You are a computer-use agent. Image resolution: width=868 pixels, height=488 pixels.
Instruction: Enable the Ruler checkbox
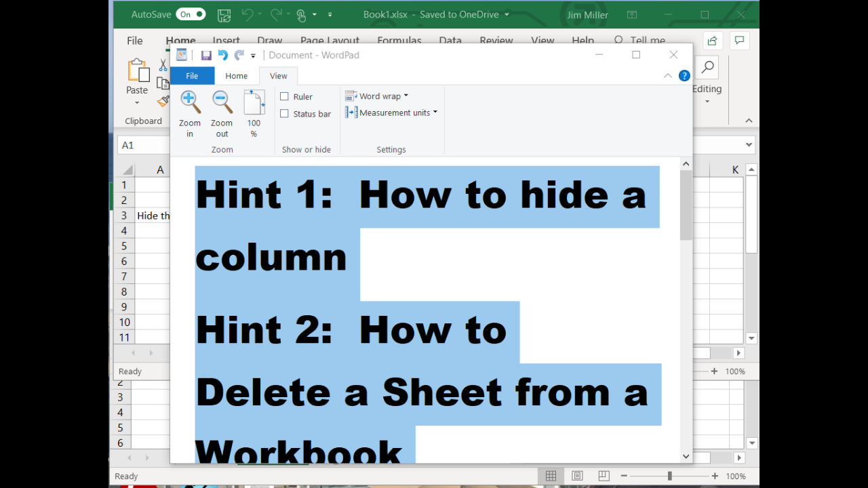coord(285,97)
